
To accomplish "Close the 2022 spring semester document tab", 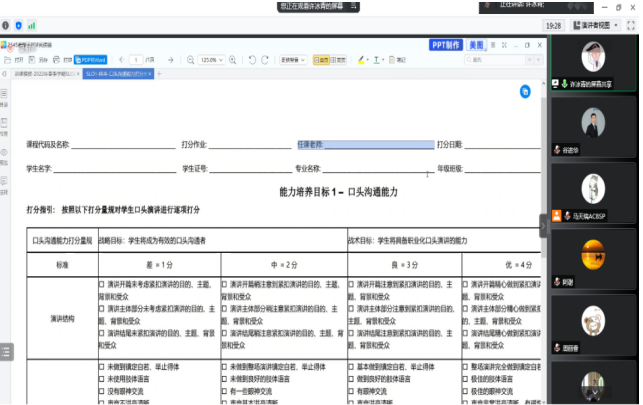I will [78, 74].
